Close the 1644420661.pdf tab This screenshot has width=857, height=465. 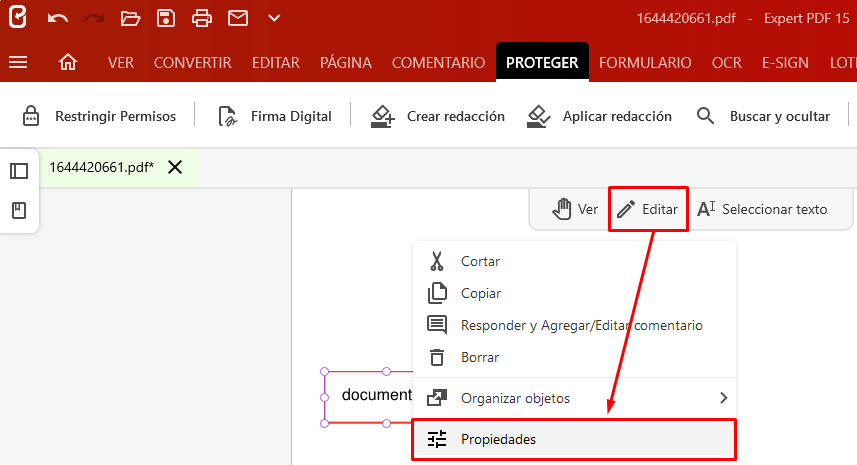pos(175,167)
